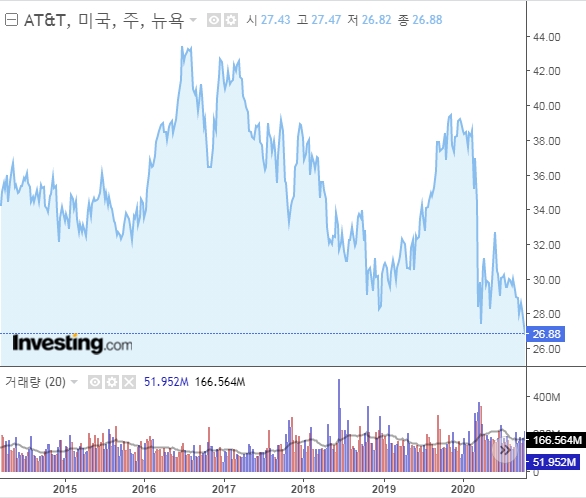Image resolution: width=586 pixels, height=498 pixels.
Task: Click the 44.00 price axis label
Action: tap(547, 37)
